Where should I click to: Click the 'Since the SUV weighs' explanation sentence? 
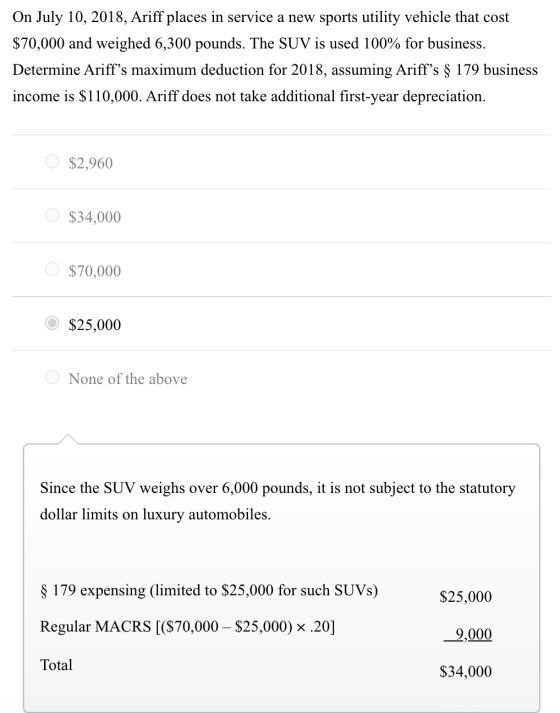point(277,501)
